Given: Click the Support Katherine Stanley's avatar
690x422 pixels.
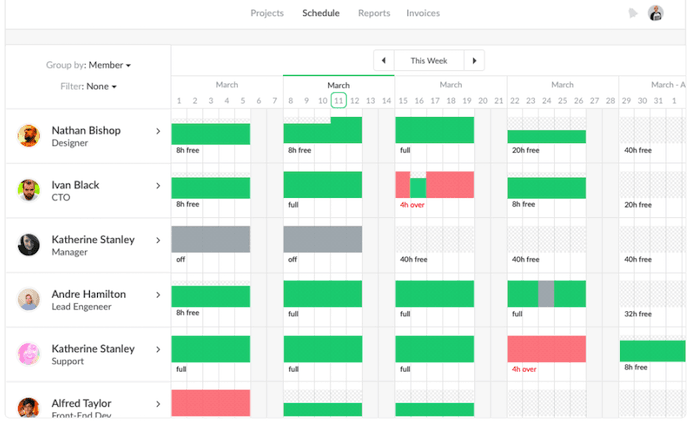Looking at the screenshot, I should coord(29,354).
